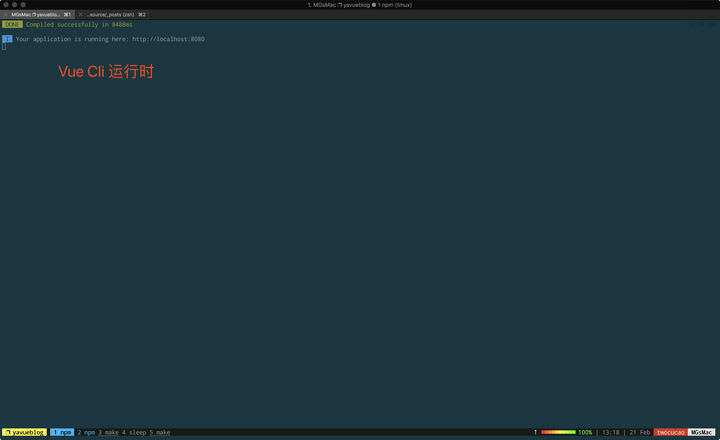Select tmux window 2 npm
The height and width of the screenshot is (440, 720).
tap(86, 432)
